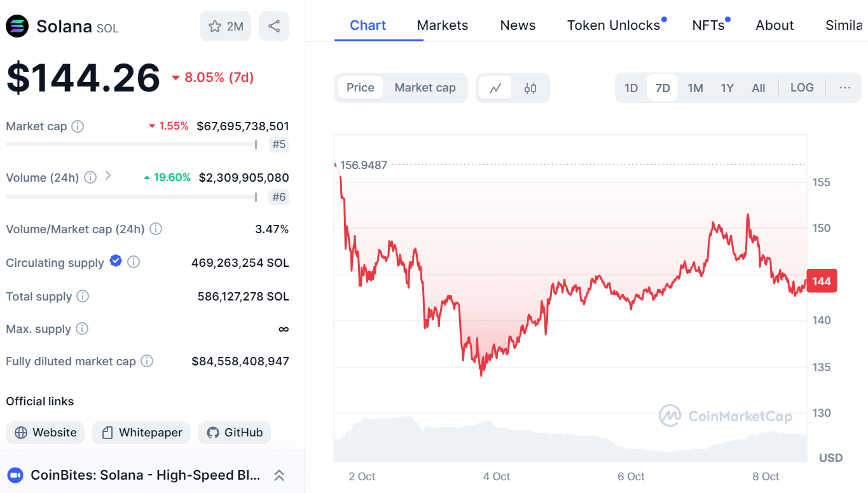The image size is (868, 493).
Task: Collapse the CoinBites Solana banner
Action: point(279,475)
